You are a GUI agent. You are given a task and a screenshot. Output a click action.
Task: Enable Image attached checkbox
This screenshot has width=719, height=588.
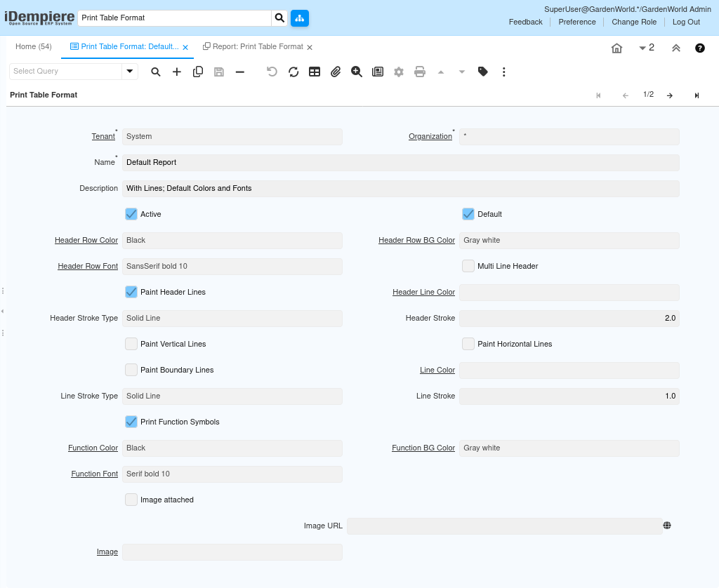click(x=131, y=500)
